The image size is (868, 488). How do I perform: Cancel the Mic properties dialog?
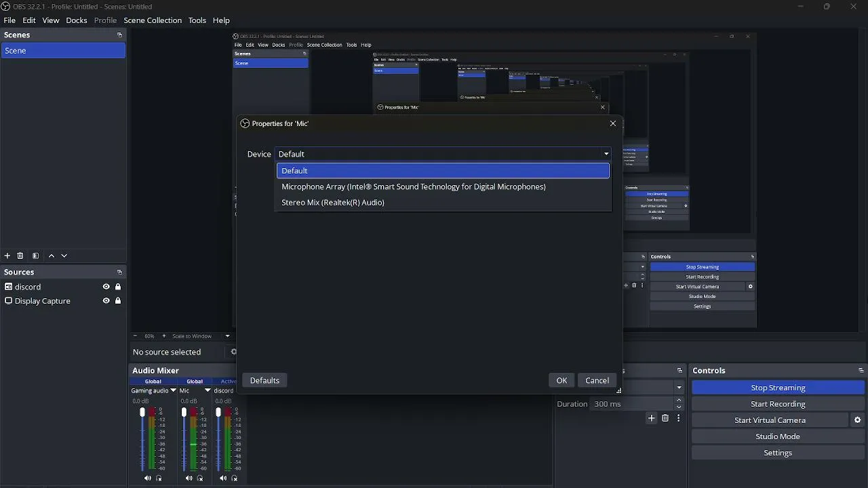coord(597,380)
